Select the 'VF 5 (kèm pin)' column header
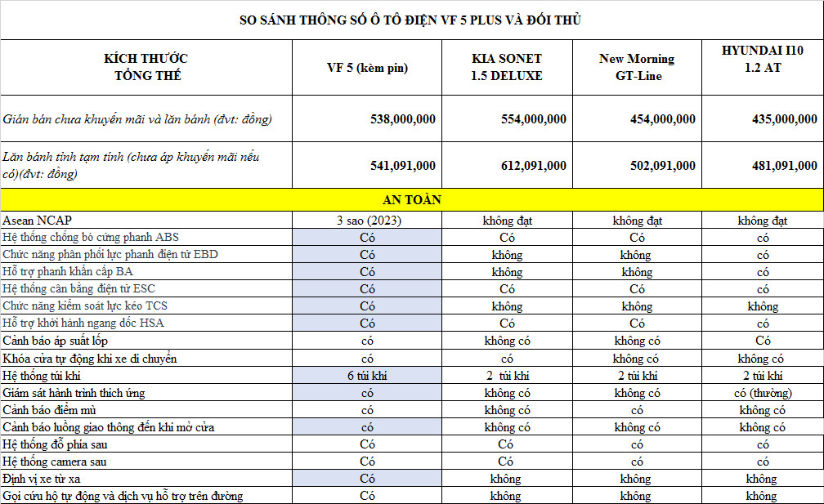 367,67
